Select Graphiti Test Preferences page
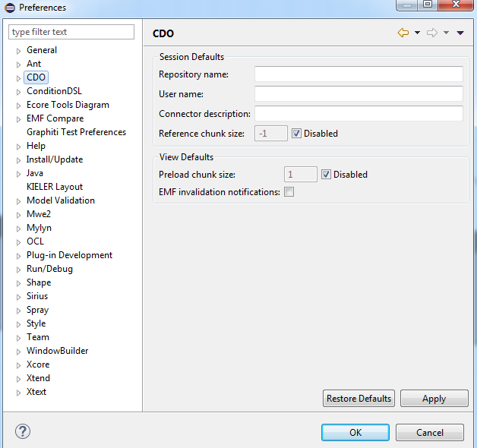 tap(76, 132)
